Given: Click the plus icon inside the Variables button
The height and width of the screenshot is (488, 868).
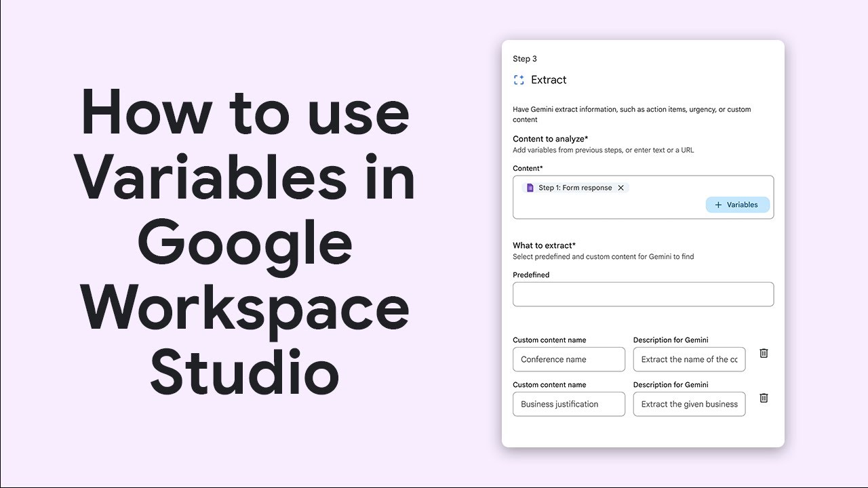Looking at the screenshot, I should (718, 205).
